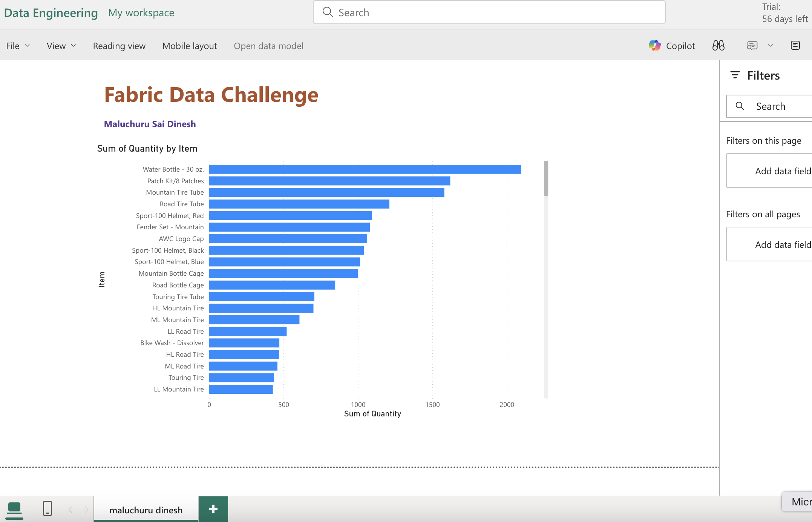Click the Sum of Quantity axis title
The image size is (812, 522).
[x=372, y=414]
